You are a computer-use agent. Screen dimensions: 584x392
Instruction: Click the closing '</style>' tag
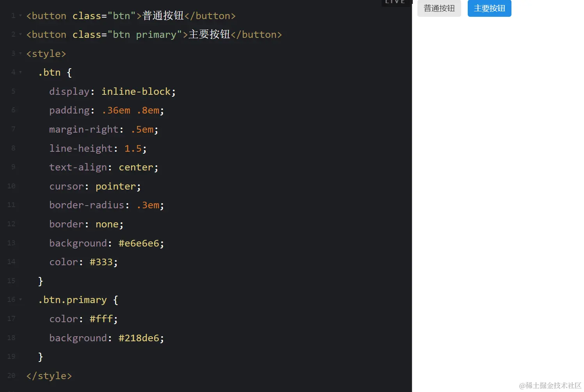pyautogui.click(x=49, y=376)
